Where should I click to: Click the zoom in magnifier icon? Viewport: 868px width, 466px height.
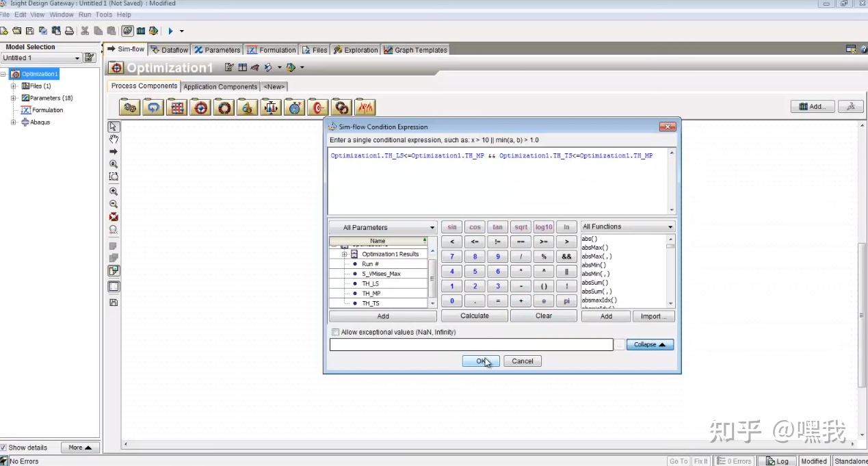point(114,192)
